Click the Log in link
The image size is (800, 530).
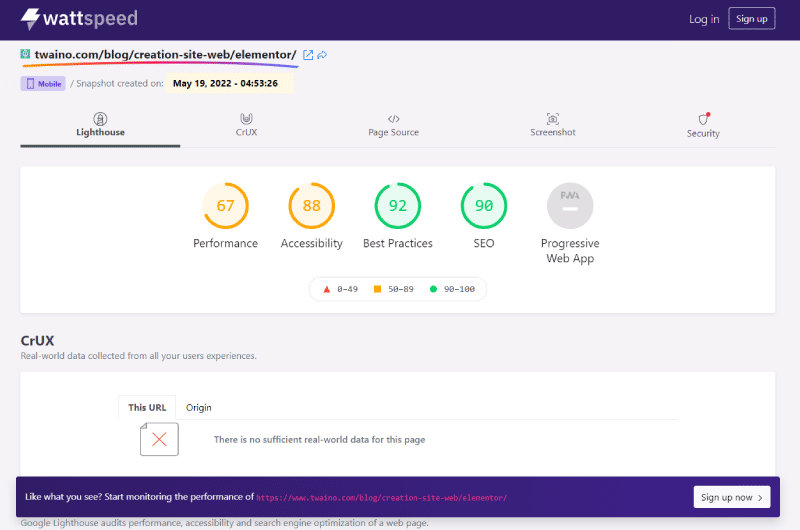coord(704,19)
